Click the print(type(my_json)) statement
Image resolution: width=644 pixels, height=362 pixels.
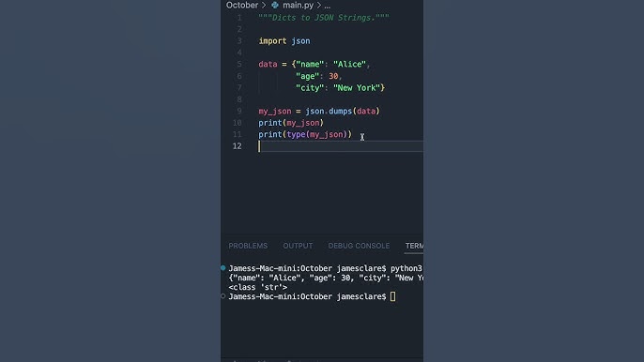point(305,135)
